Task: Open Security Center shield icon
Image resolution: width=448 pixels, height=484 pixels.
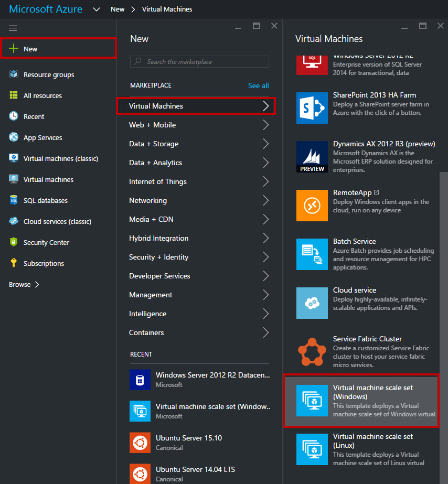Action: coord(14,242)
